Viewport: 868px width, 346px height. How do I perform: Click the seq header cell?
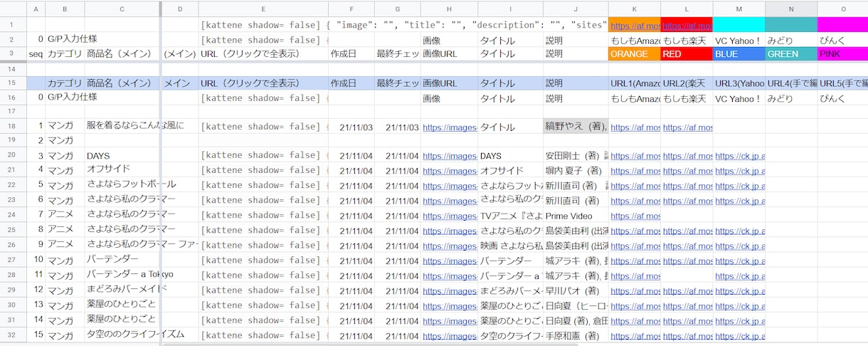tap(36, 54)
